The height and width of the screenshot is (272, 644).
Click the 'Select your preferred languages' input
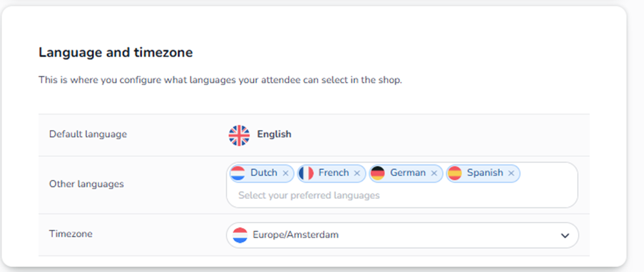309,196
